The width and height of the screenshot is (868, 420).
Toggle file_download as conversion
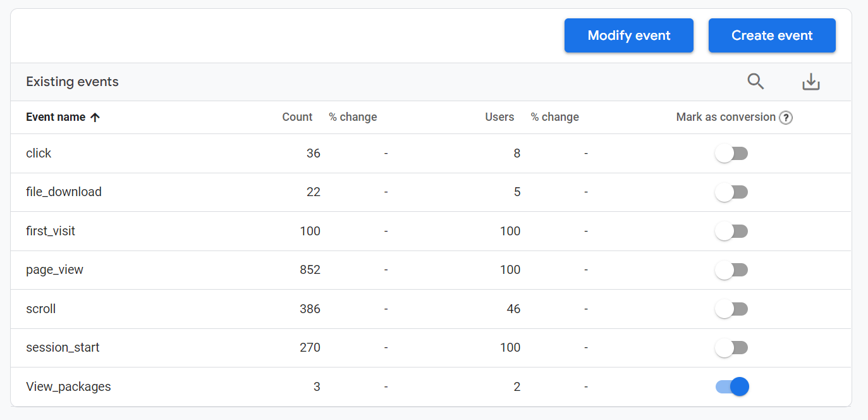(x=731, y=192)
